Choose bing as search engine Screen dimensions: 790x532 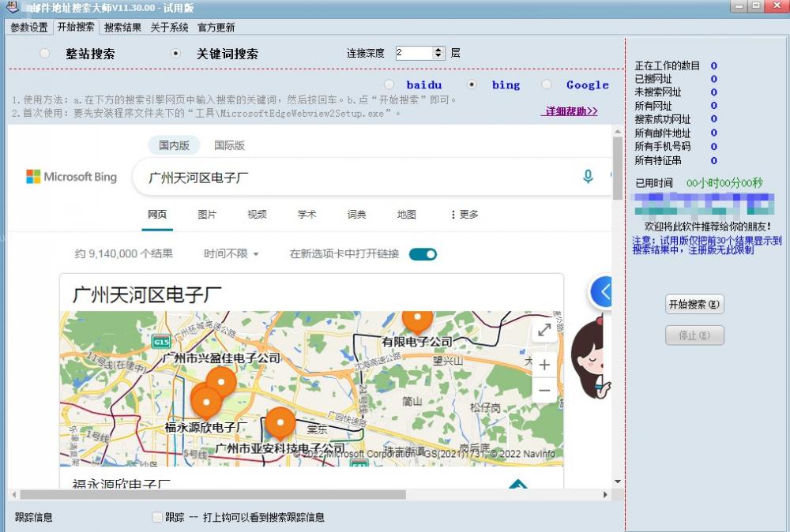click(x=472, y=84)
